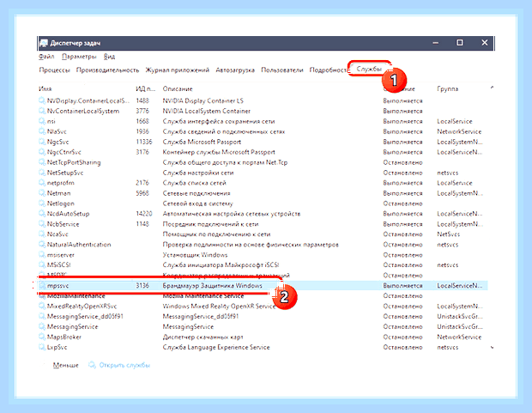Click the NlaSvc service icon
The width and height of the screenshot is (532, 413).
tap(42, 131)
